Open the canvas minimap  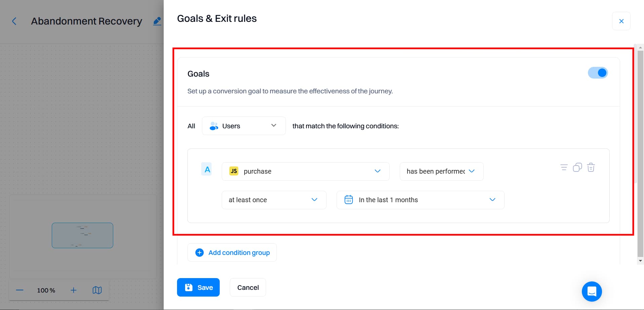coord(97,290)
